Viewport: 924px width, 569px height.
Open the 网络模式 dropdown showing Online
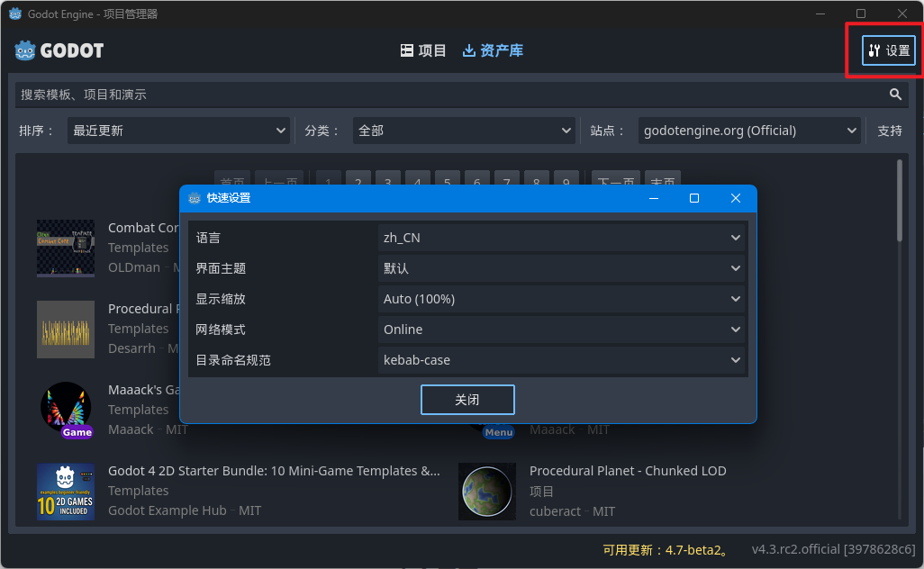click(x=561, y=330)
